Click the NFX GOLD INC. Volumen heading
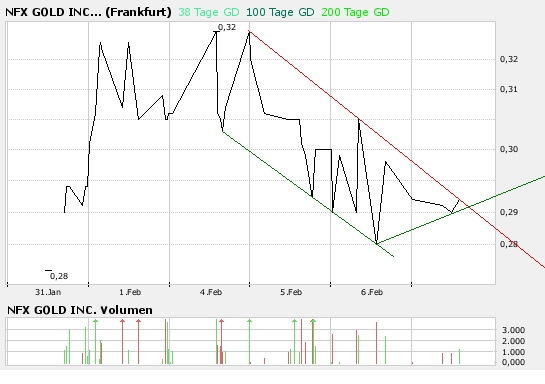The height and width of the screenshot is (384, 545). [x=80, y=310]
